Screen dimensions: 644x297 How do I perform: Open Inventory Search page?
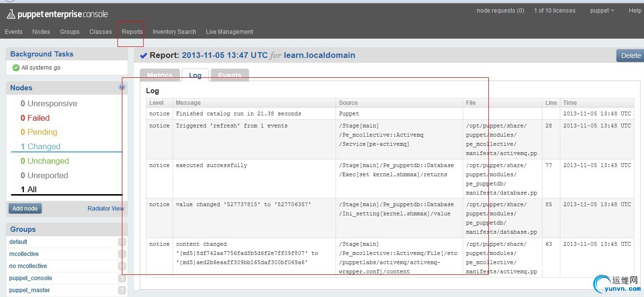tap(174, 32)
